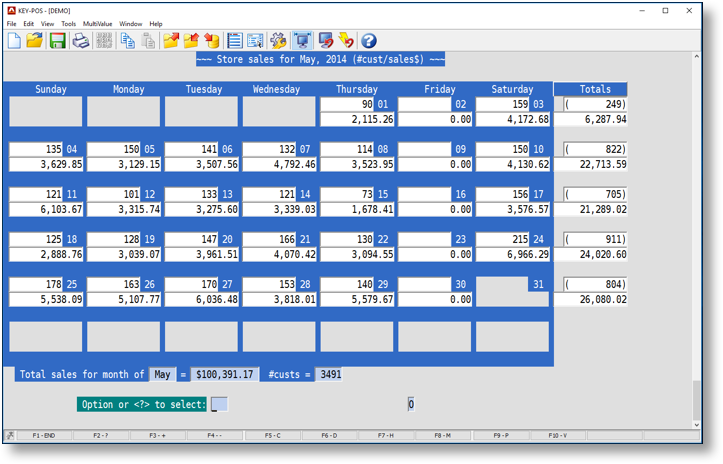Click the lightning bolt disconnect icon
The image size is (723, 464).
point(346,41)
